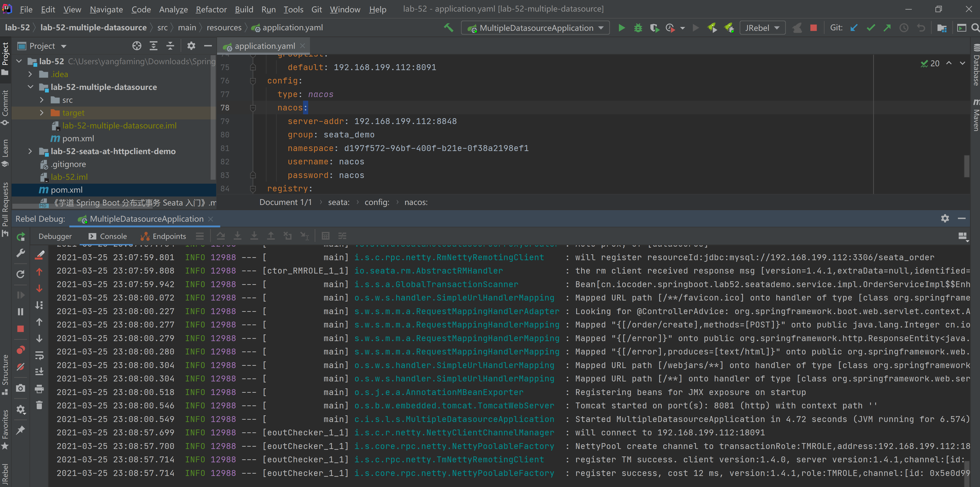
Task: Open profiler options dropdown arrow
Action: coord(683,28)
